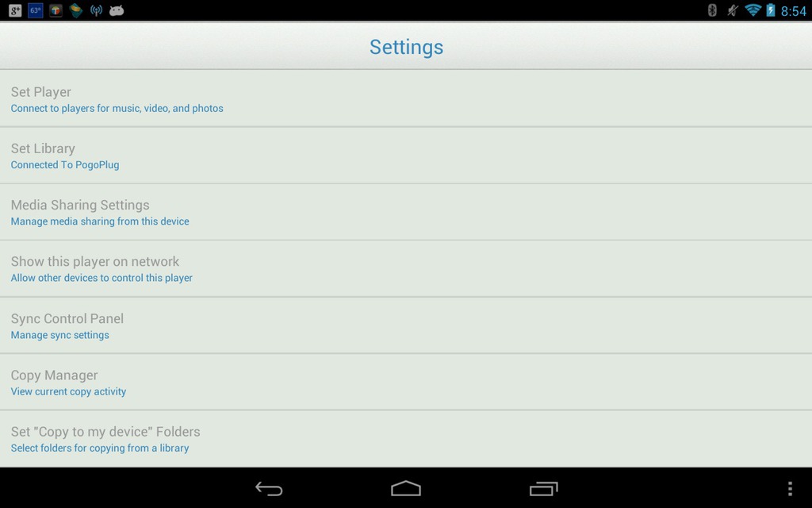Select Show this player on network
The height and width of the screenshot is (508, 812).
(x=406, y=268)
